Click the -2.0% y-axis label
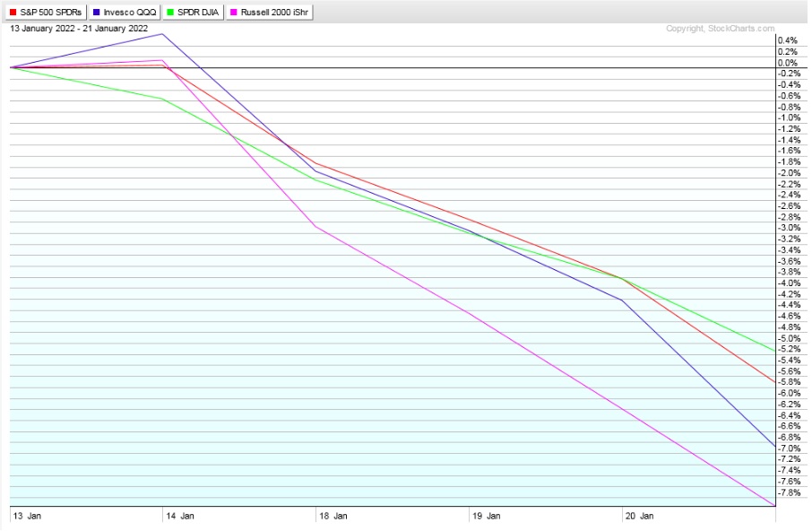This screenshot has width=812, height=531. 790,173
